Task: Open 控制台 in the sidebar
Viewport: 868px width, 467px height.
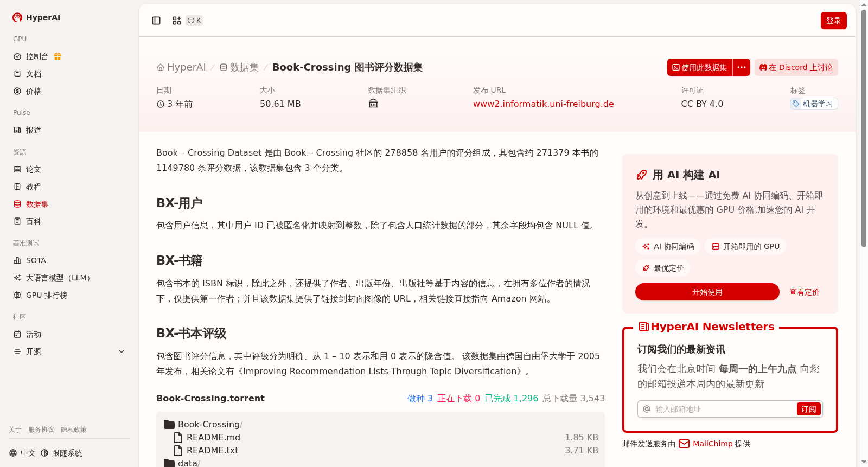Action: point(37,56)
